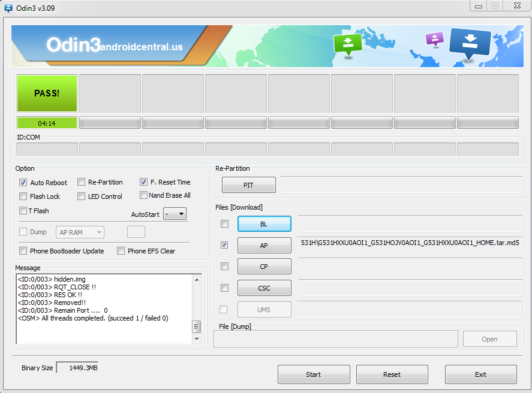The image size is (532, 393).
Task: Click the 'All threads completed' log line
Action: pos(93,318)
